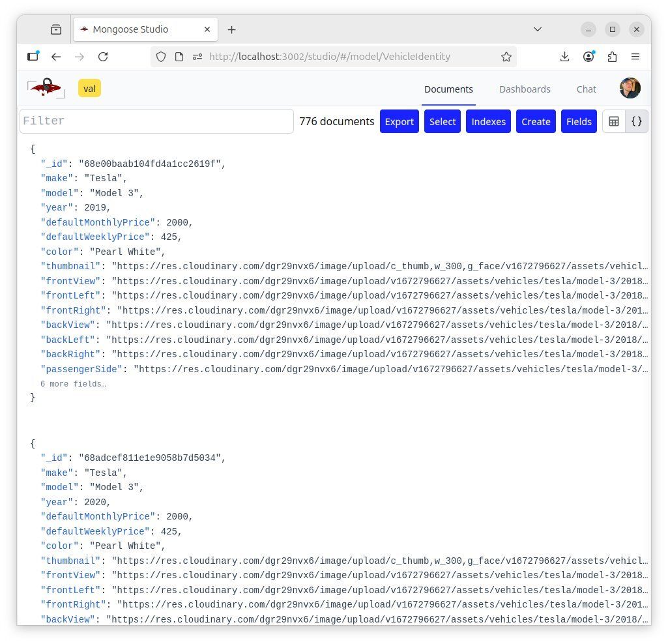Click the Mongoose Studio logo icon

pyautogui.click(x=46, y=88)
